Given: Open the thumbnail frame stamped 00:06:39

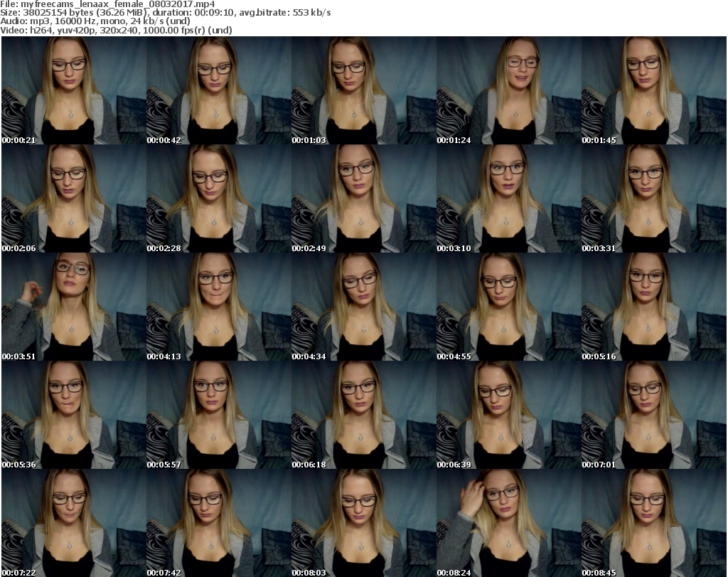Looking at the screenshot, I should (x=509, y=415).
